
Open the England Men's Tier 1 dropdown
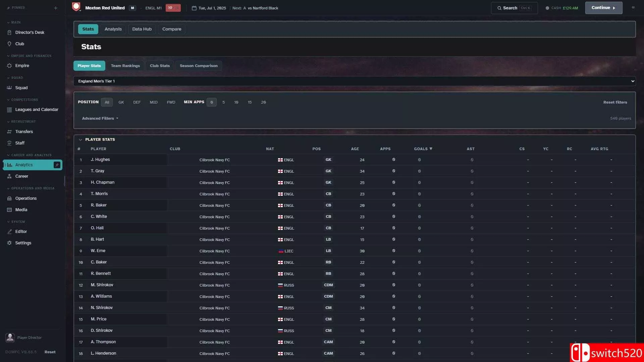pyautogui.click(x=355, y=81)
